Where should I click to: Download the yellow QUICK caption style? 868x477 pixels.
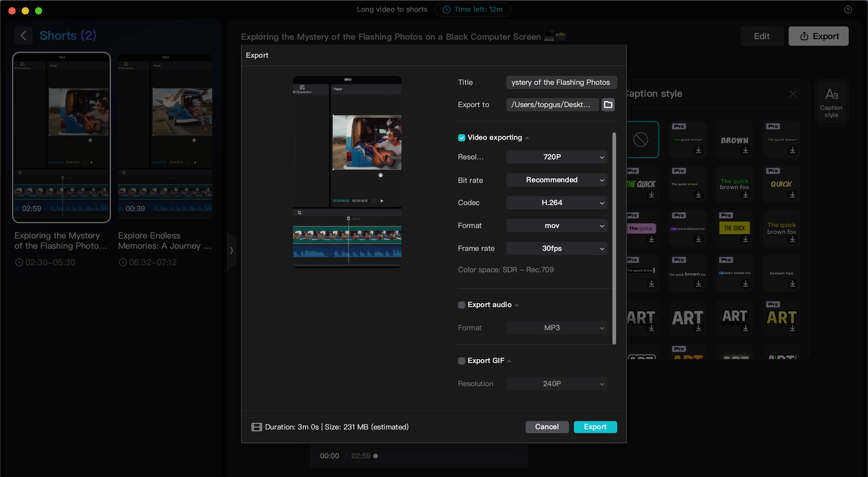(x=792, y=195)
